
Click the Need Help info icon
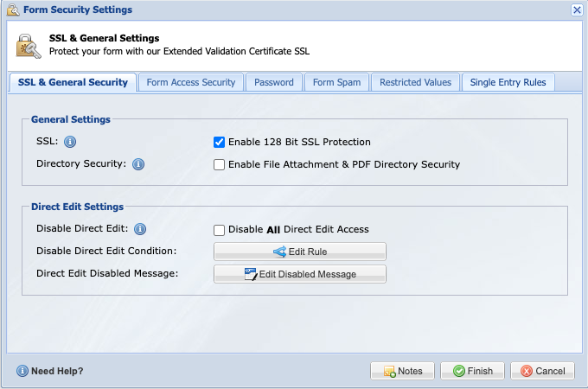pyautogui.click(x=22, y=371)
